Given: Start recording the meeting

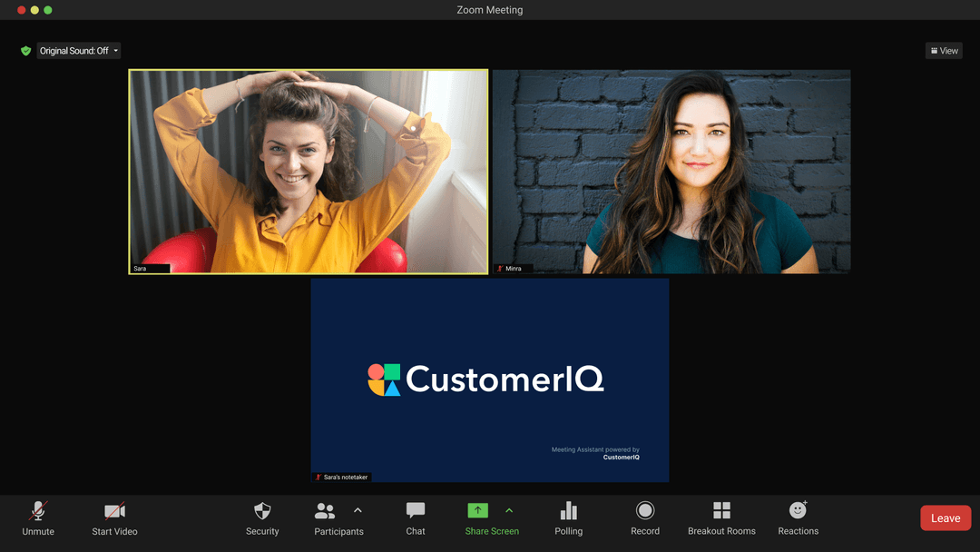Looking at the screenshot, I should (644, 518).
